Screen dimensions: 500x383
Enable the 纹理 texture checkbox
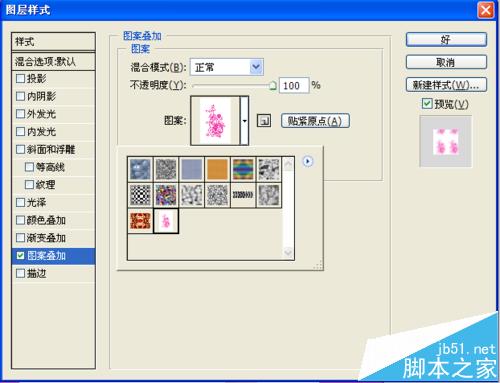(x=29, y=185)
